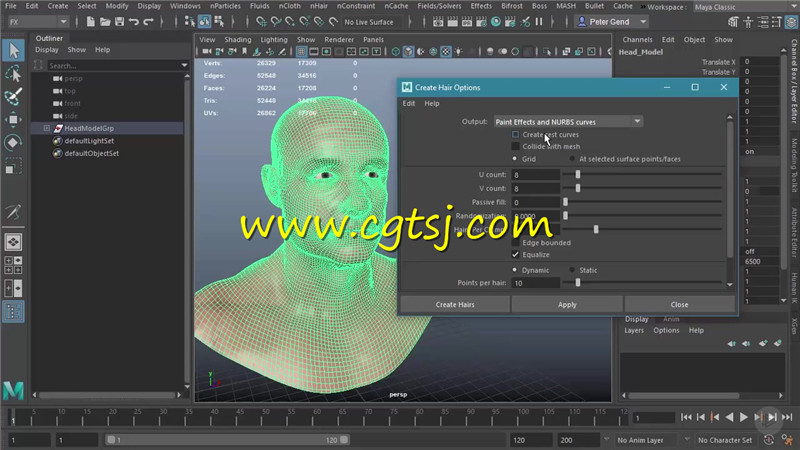Switch to the Anim tab in layer editor
Viewport: 800px width, 450px height.
click(x=671, y=319)
